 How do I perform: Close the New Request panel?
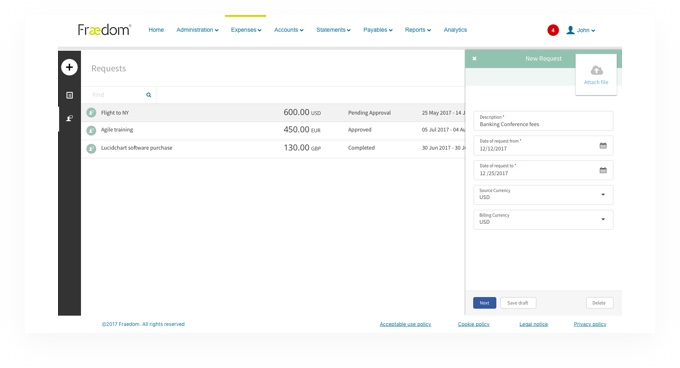(x=474, y=59)
